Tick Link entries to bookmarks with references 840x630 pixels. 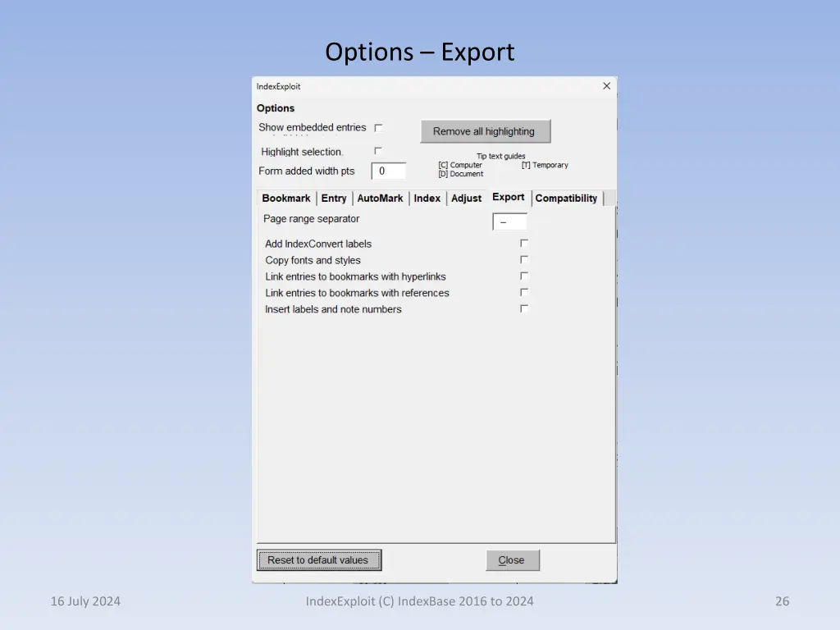(524, 293)
